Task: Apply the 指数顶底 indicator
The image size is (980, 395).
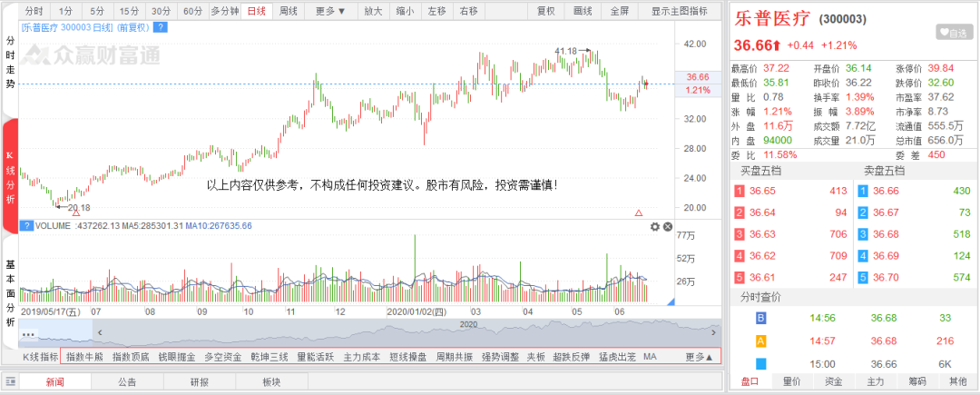Action: tap(131, 357)
